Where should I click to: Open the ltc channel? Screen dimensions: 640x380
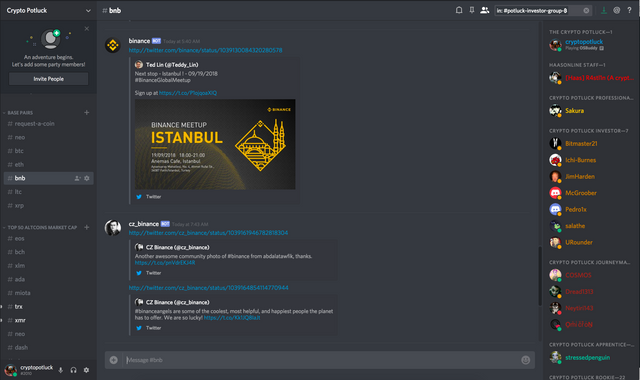coord(49,192)
